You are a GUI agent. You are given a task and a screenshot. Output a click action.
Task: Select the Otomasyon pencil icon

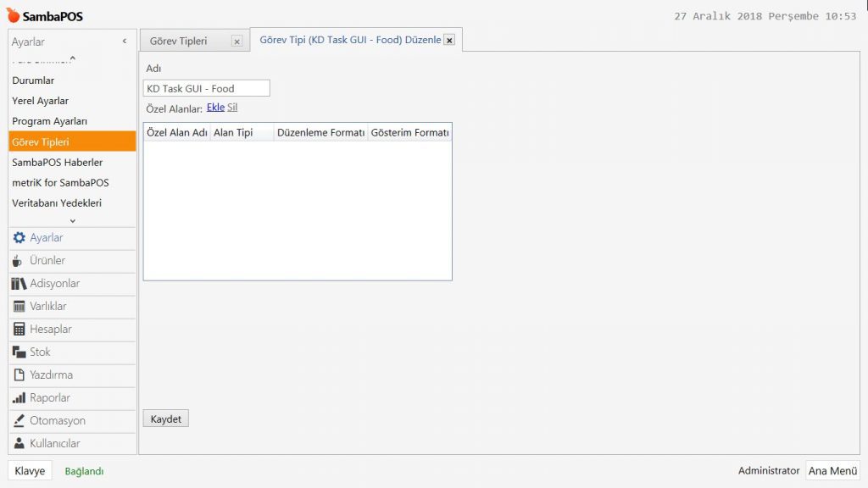[x=19, y=421]
